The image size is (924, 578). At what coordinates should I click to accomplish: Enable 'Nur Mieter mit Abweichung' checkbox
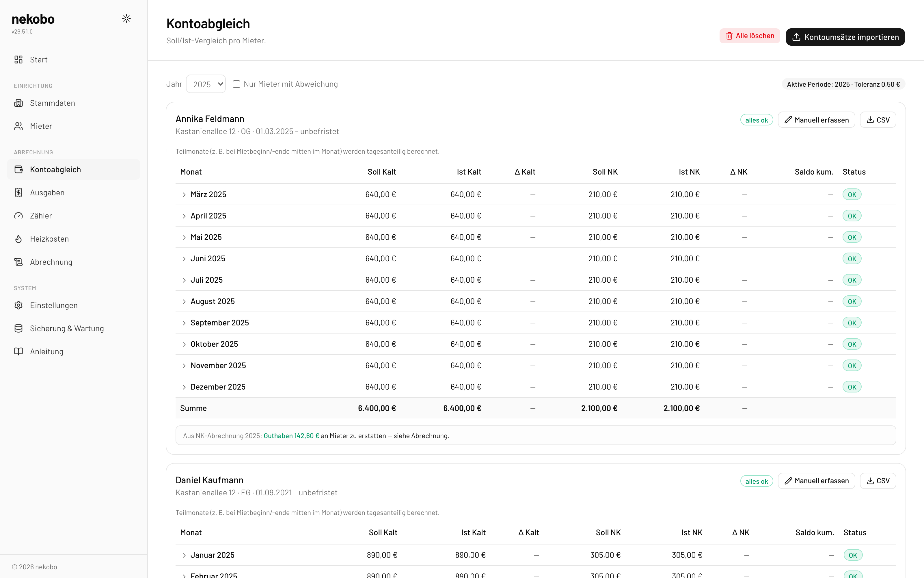236,84
